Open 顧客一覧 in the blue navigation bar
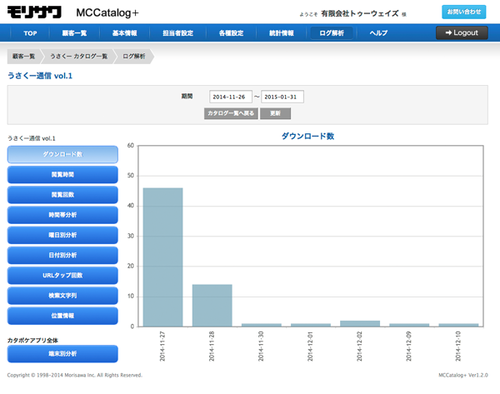 tap(74, 33)
